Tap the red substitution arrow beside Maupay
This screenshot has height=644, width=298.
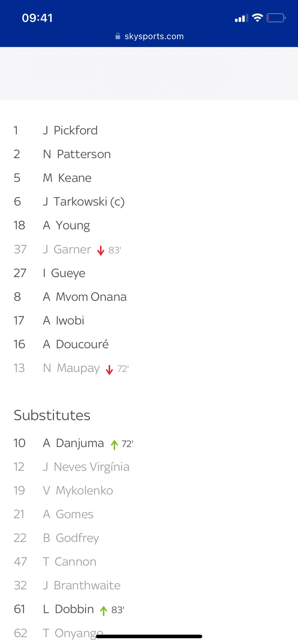(x=109, y=369)
